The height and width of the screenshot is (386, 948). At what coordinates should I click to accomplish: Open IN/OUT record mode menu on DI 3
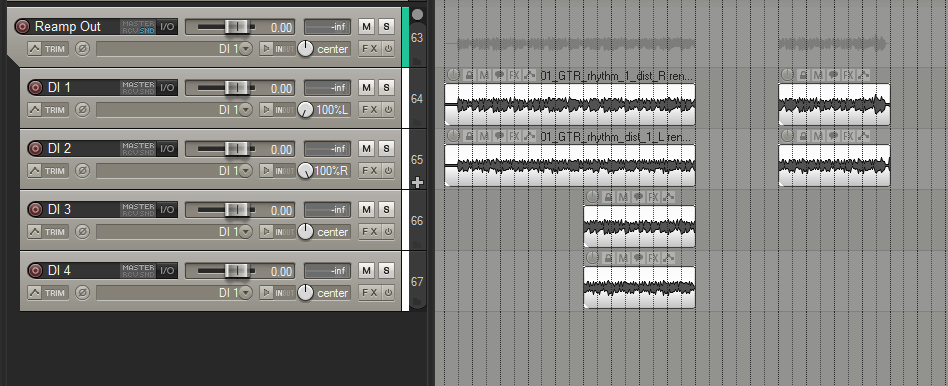click(285, 232)
